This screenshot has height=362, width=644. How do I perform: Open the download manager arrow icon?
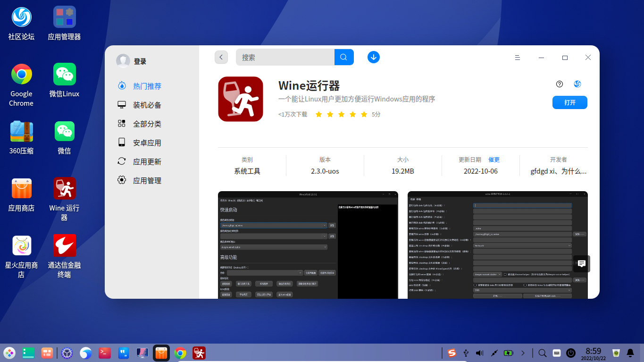374,57
